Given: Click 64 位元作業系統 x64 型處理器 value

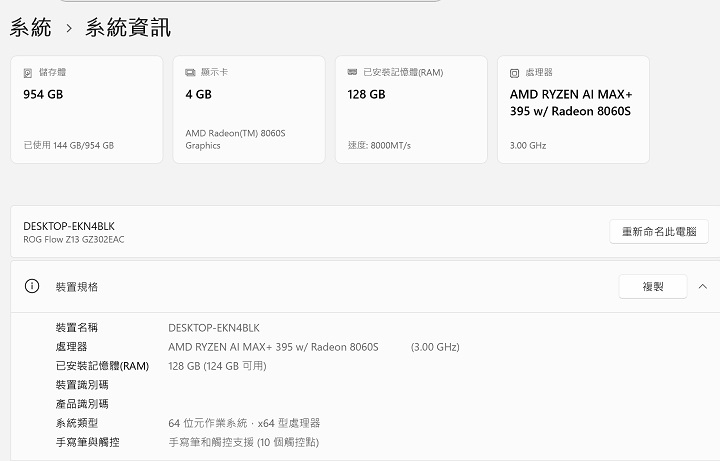Looking at the screenshot, I should click(x=244, y=423).
